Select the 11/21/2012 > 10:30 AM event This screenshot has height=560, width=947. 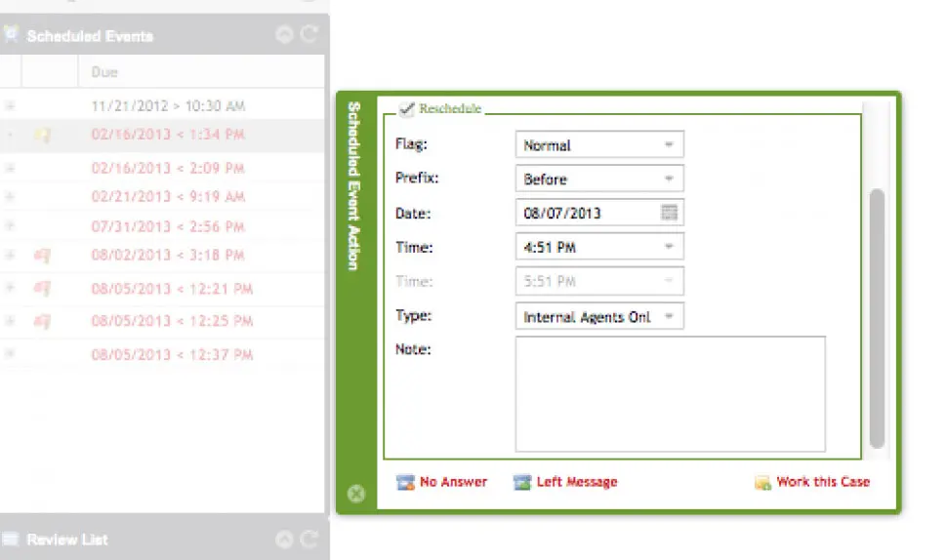click(168, 106)
